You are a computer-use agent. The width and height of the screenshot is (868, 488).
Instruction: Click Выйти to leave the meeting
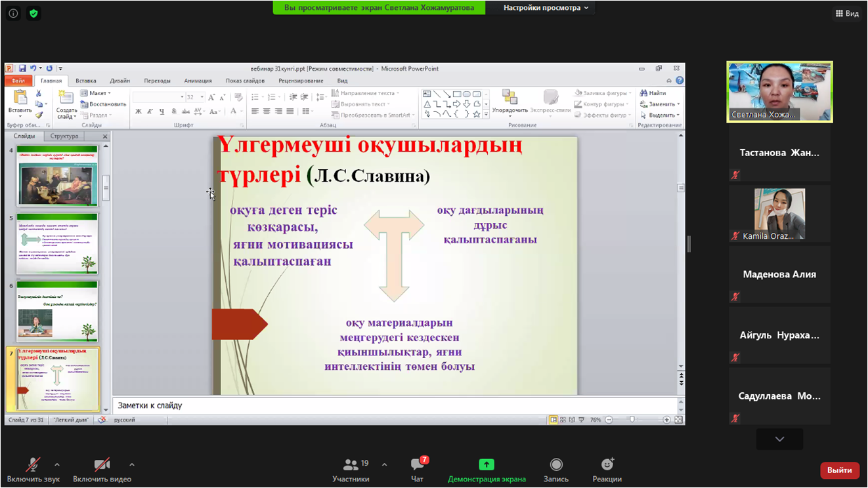tap(839, 470)
